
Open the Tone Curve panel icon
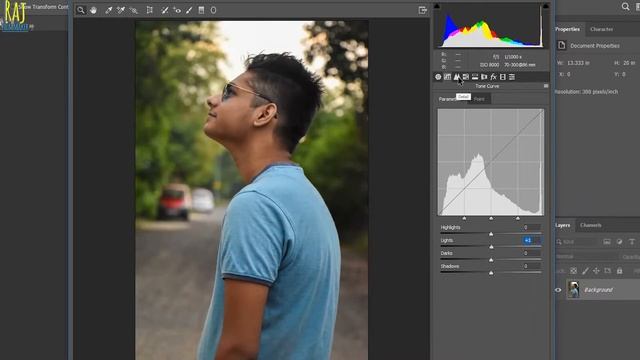point(447,77)
